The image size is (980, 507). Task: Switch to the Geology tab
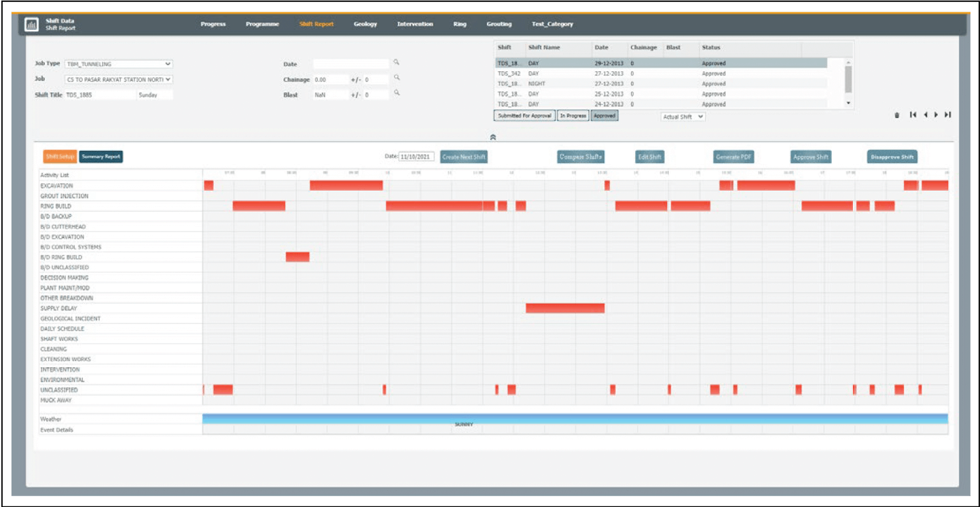tap(365, 24)
